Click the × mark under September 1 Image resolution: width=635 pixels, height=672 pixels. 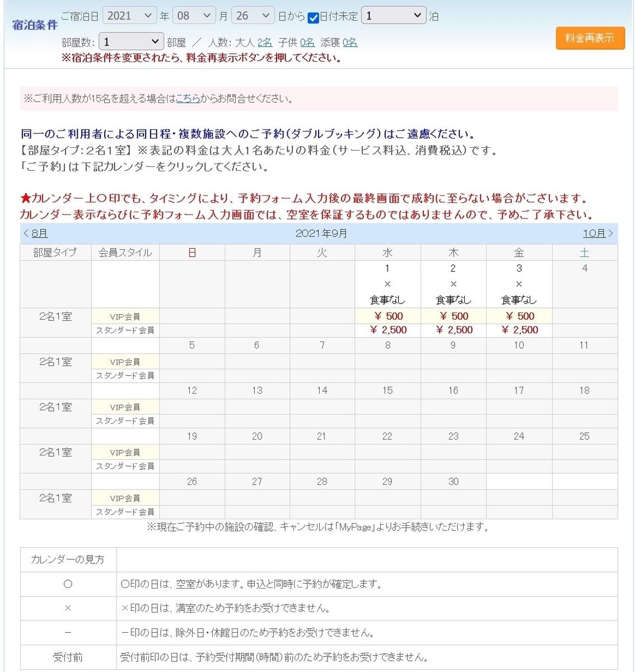(387, 284)
